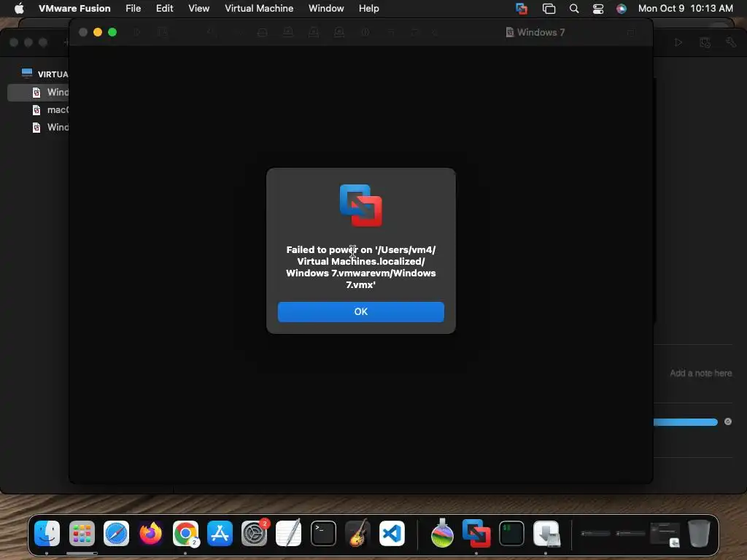The height and width of the screenshot is (560, 747).
Task: Open the Edit menu
Action: tap(164, 8)
